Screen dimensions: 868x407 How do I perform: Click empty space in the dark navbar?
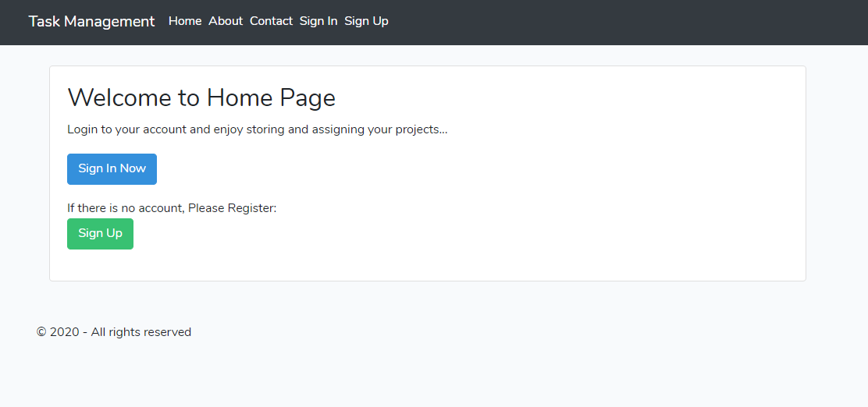[609, 22]
